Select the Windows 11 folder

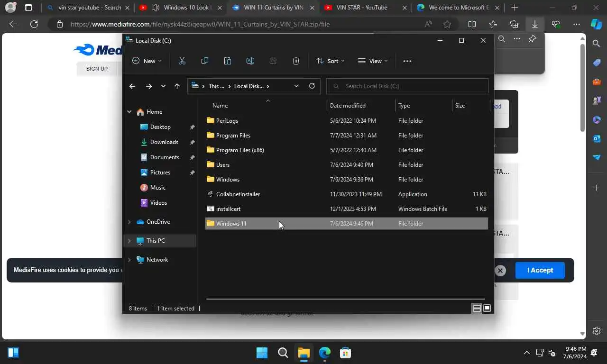click(x=346, y=224)
